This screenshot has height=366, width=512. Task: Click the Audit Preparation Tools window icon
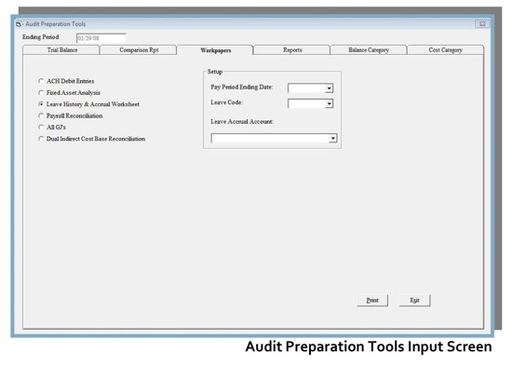tap(18, 24)
